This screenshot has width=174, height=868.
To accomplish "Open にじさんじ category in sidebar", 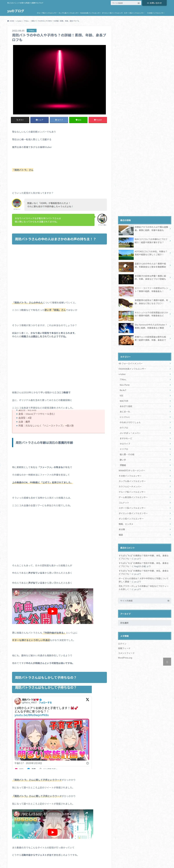I will [x=145, y=417].
